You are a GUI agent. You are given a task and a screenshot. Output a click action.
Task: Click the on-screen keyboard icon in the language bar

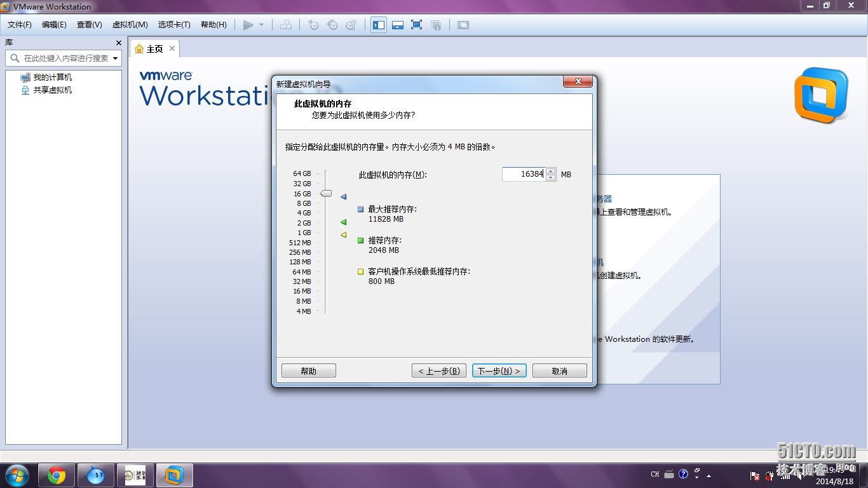point(669,474)
